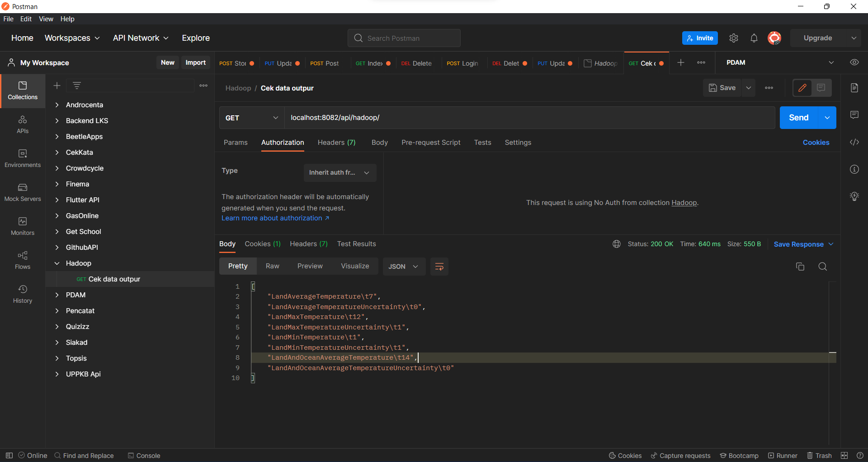This screenshot has height=462, width=868.
Task: Toggle word wrap in response body
Action: [439, 267]
